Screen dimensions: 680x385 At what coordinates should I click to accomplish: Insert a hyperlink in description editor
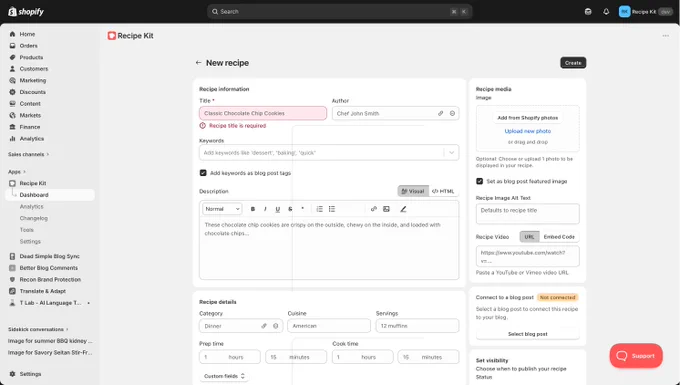point(373,209)
